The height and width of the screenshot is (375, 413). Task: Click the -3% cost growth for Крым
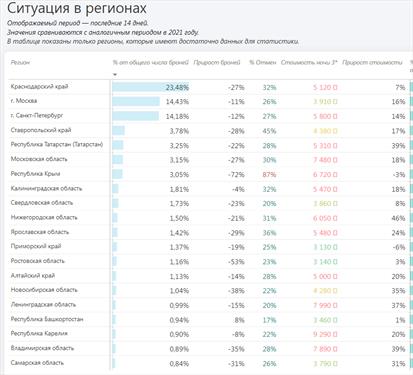[399, 175]
